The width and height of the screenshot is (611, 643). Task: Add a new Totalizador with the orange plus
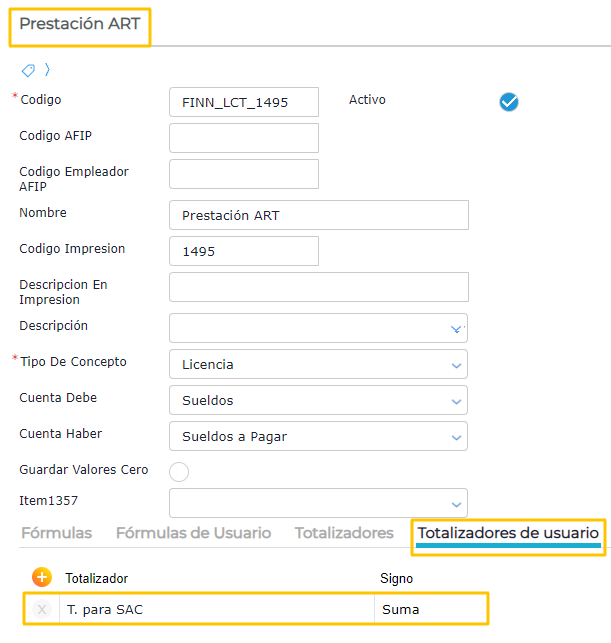click(x=42, y=577)
